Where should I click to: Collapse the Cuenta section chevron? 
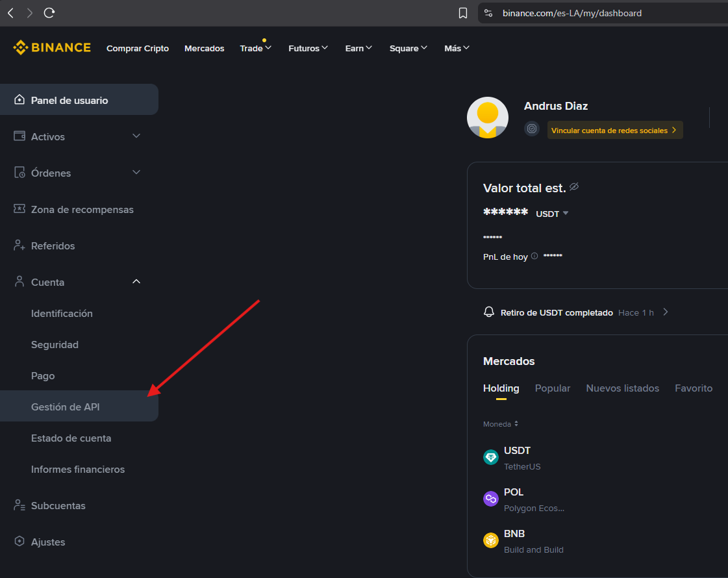click(136, 281)
